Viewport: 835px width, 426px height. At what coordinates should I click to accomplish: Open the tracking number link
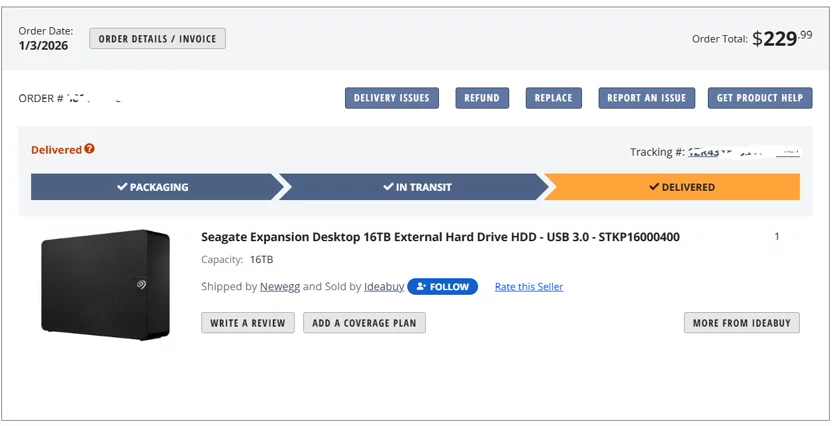[x=744, y=152]
